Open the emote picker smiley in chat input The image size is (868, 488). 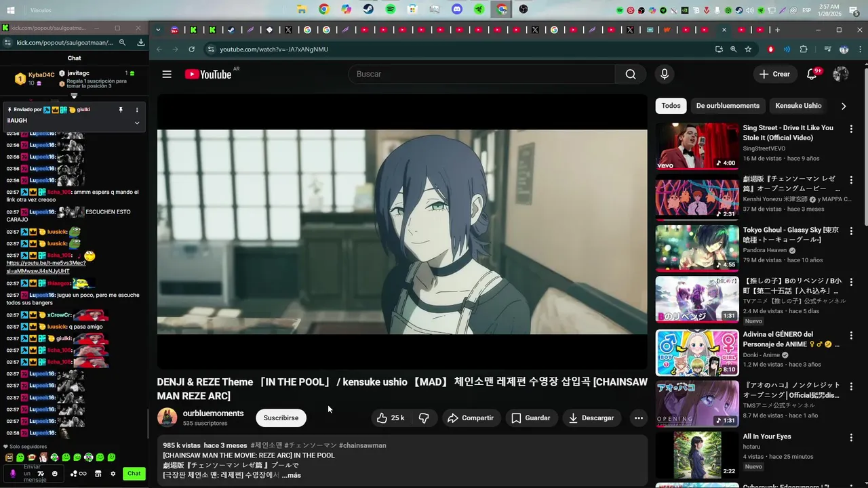coord(55,473)
